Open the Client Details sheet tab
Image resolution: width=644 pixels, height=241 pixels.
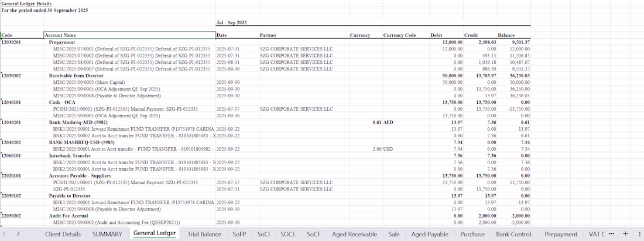tap(63, 234)
